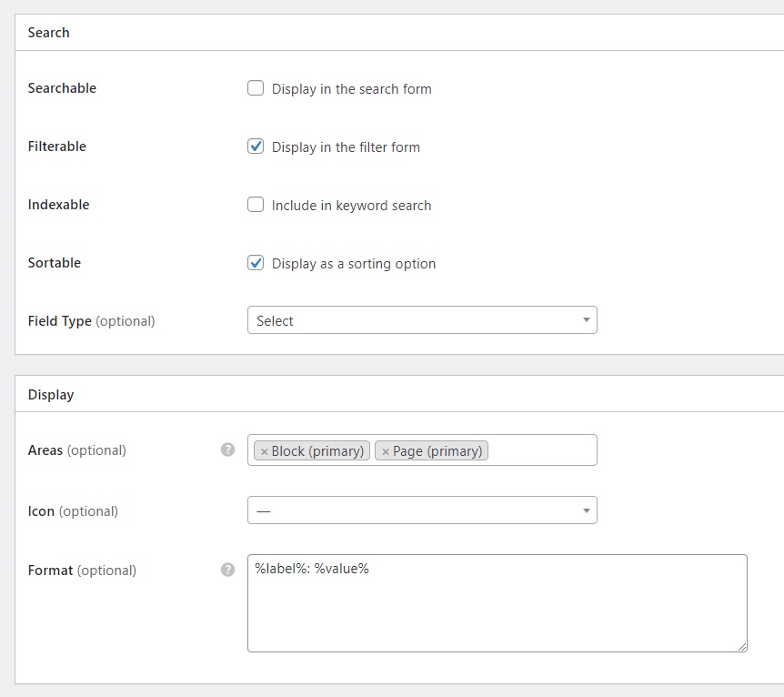The image size is (784, 697).
Task: Click the Searchable checkbox label text
Action: click(x=352, y=89)
